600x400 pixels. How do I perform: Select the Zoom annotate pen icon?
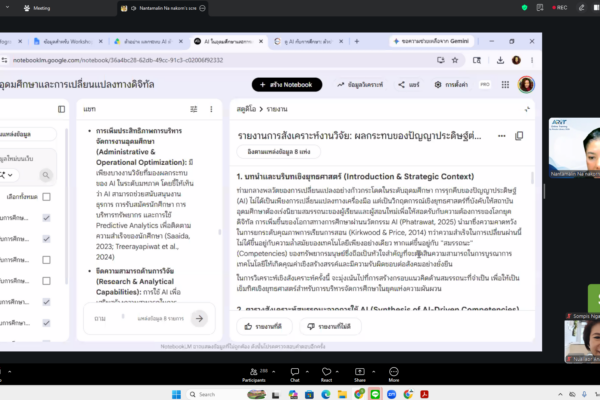581,8
